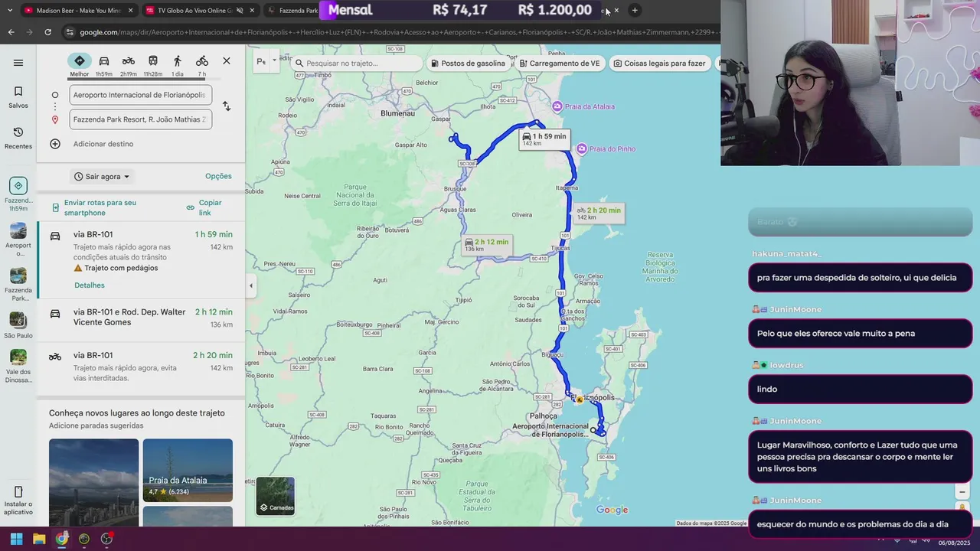This screenshot has height=551, width=980.
Task: Open File Explorer from taskbar
Action: coord(39,539)
